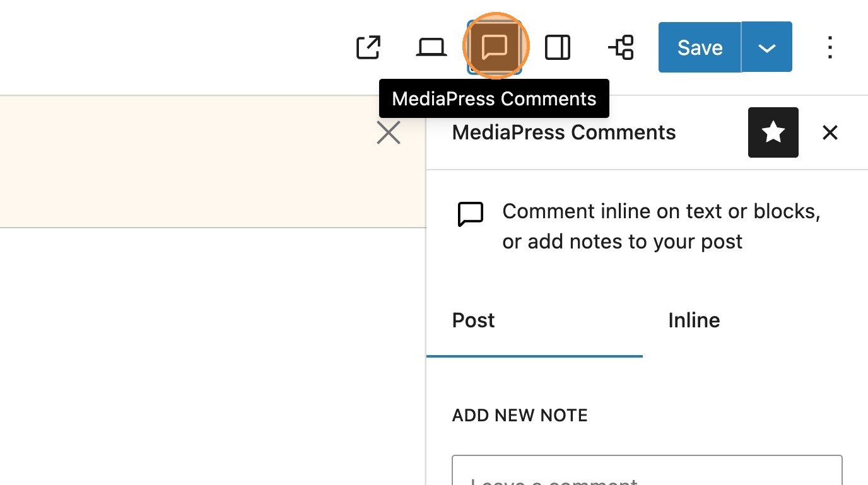Open the workflow tree icon beside Save
The width and height of the screenshot is (868, 485).
coord(621,48)
